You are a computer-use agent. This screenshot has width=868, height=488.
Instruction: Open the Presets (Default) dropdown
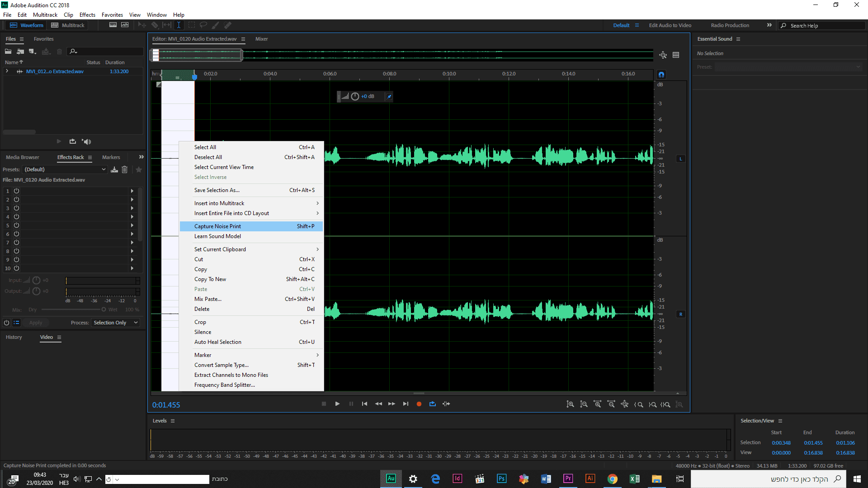pos(65,169)
